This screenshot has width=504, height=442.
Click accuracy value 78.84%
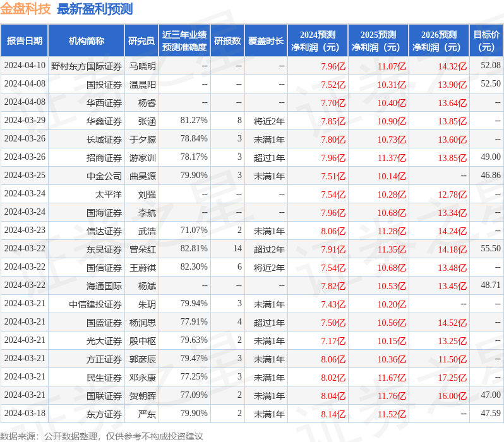[x=194, y=139]
